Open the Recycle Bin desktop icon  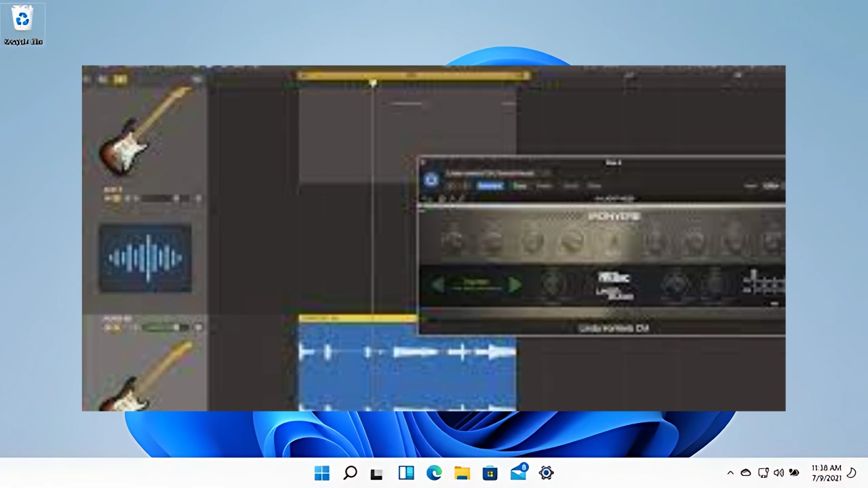23,25
